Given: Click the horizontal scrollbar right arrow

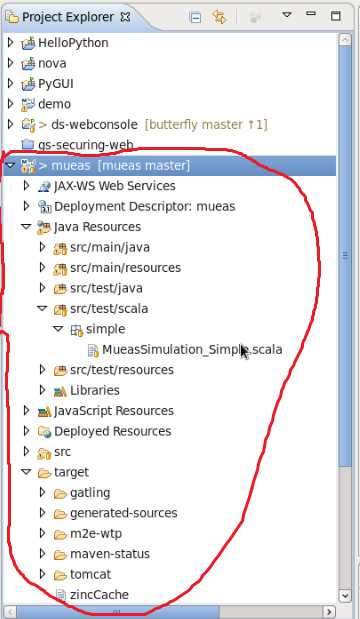Looking at the screenshot, I should [330, 611].
